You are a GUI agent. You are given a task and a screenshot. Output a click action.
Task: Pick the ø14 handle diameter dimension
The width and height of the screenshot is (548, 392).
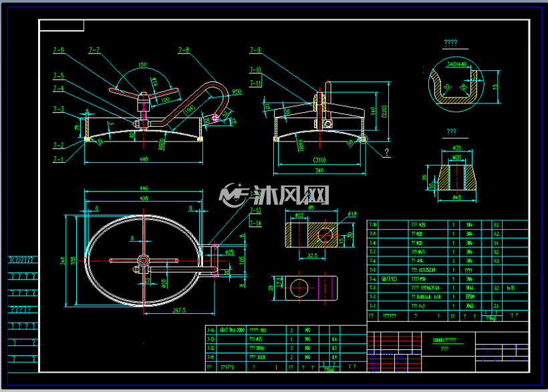(x=154, y=81)
